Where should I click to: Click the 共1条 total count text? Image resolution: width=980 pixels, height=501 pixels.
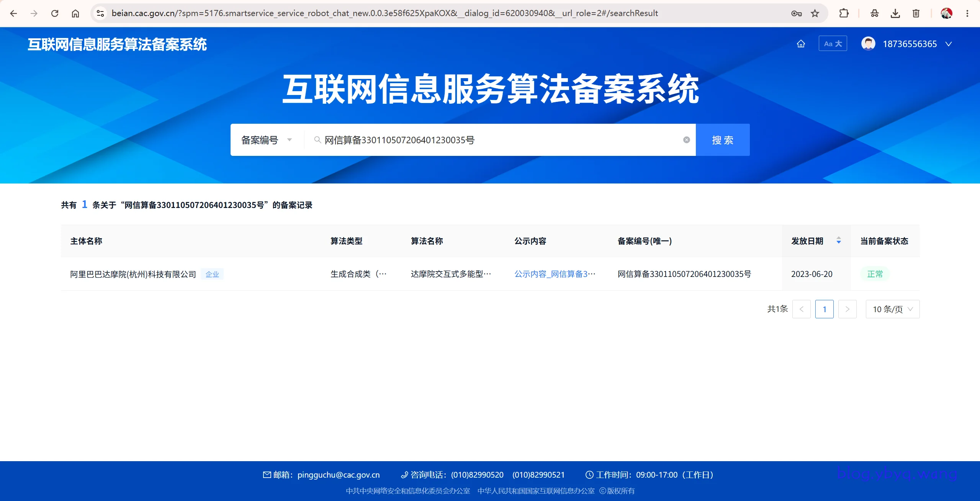point(777,309)
